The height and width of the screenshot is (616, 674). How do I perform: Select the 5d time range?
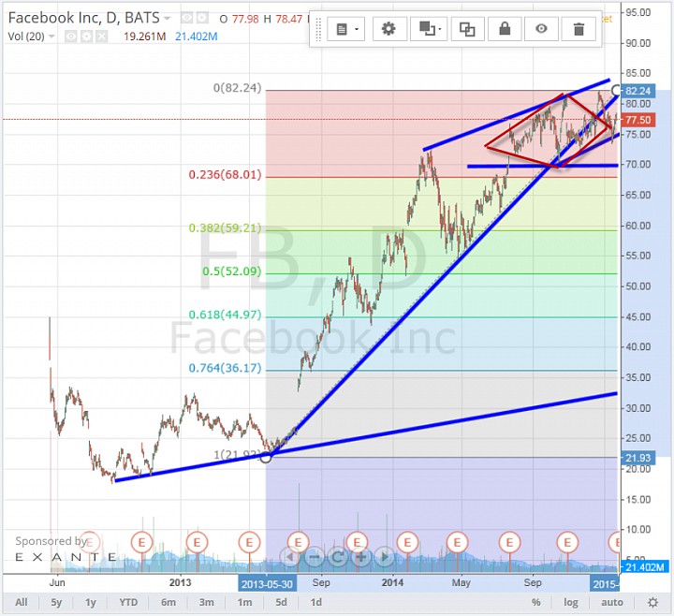pyautogui.click(x=281, y=602)
